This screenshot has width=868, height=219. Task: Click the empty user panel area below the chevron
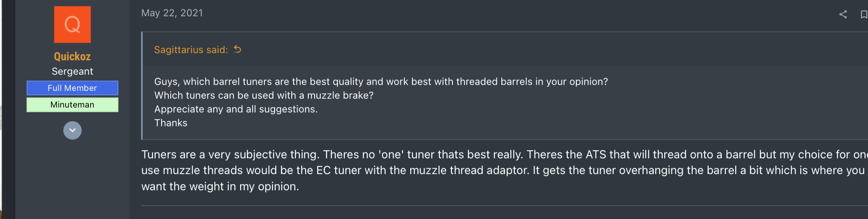(x=72, y=180)
